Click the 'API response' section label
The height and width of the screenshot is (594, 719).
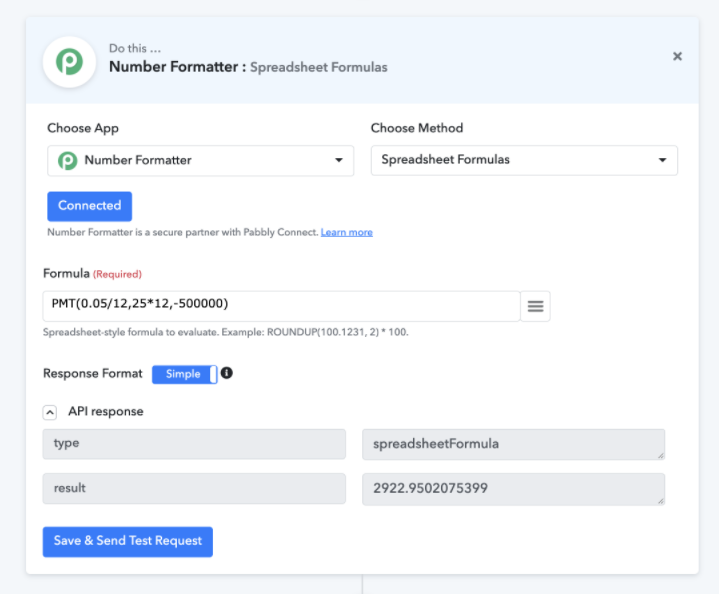(x=106, y=411)
